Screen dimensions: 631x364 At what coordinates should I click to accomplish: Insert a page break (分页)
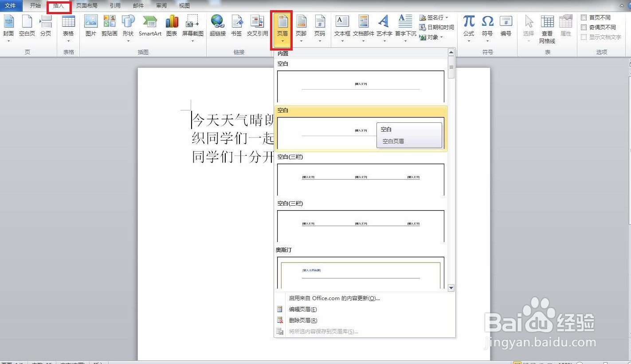coord(46,26)
